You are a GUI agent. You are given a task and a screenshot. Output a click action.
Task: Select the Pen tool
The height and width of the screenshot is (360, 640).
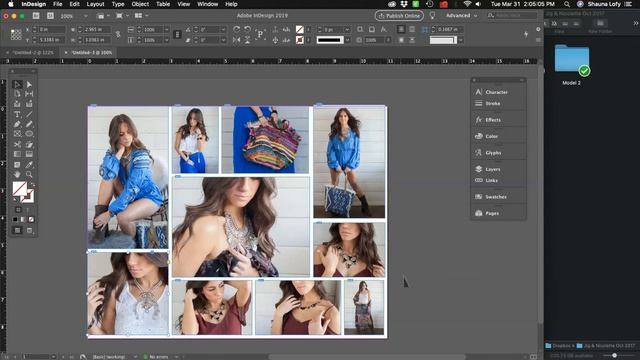[17, 124]
